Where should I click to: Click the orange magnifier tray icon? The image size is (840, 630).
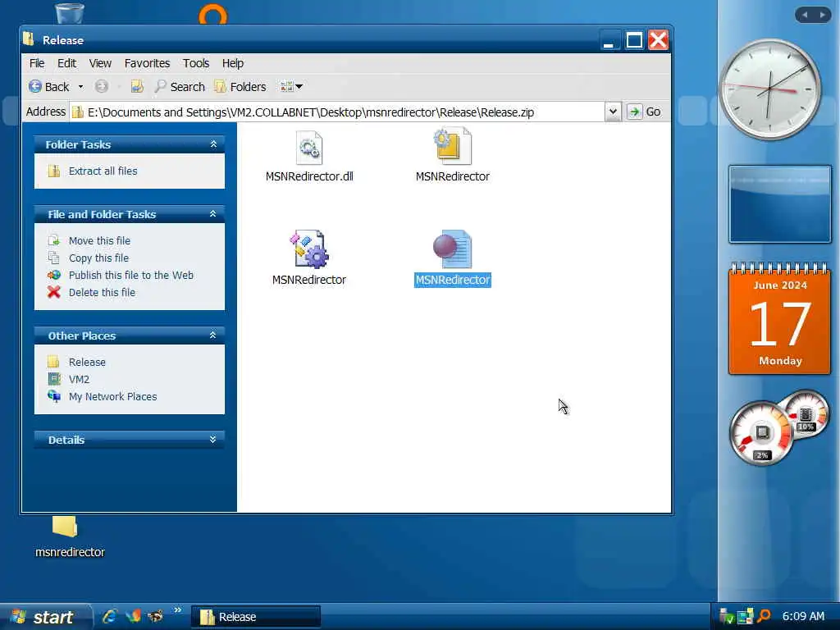pos(764,616)
